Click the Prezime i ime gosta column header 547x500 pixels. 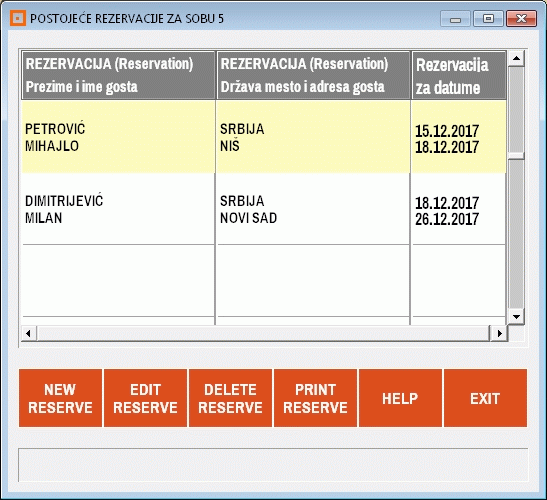(x=118, y=75)
